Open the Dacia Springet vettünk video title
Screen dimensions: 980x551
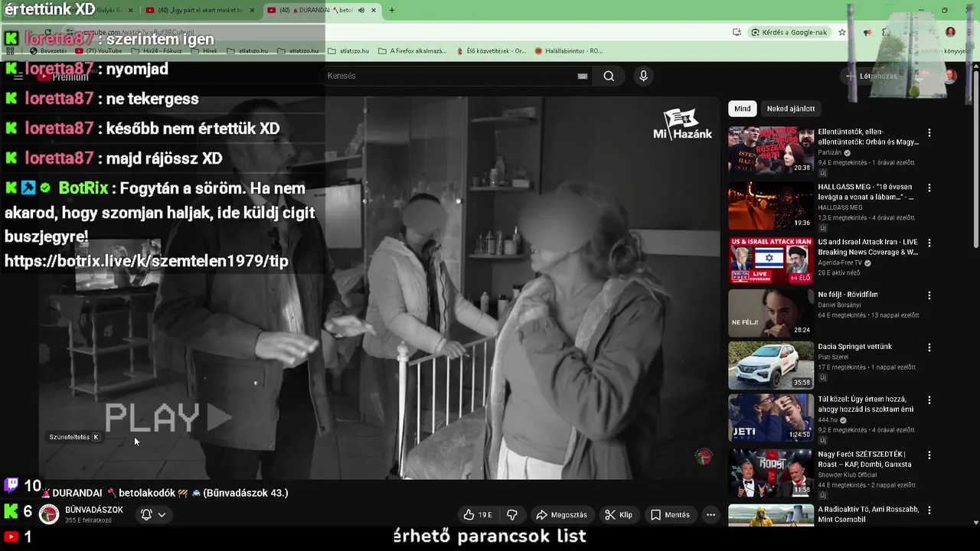[854, 347]
